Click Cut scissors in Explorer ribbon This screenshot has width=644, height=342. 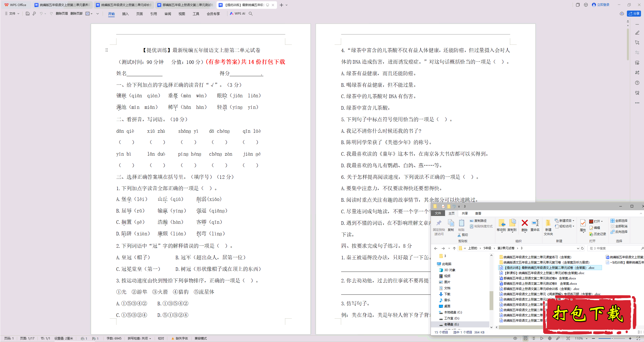[459, 235]
